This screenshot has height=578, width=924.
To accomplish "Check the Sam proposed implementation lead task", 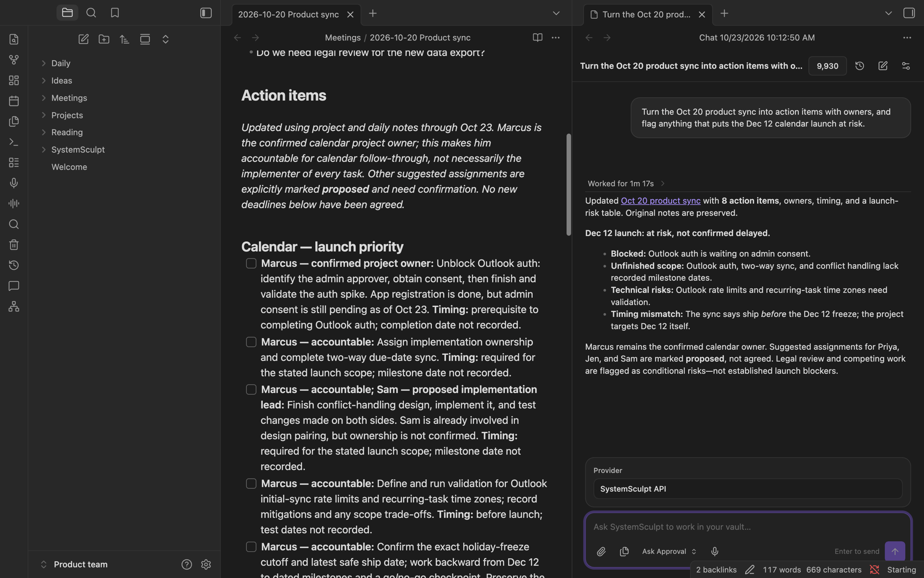I will (251, 390).
